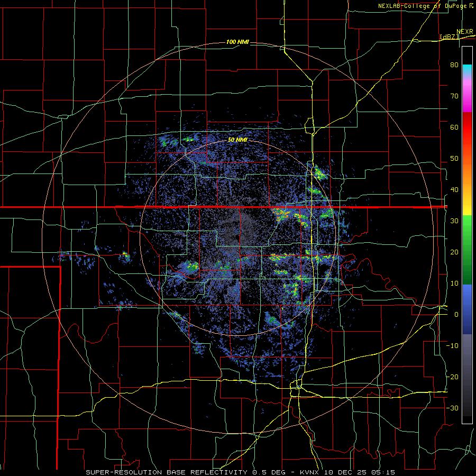Image resolution: width=476 pixels, height=476 pixels.
Task: Click the 10 value on color scale
Action: coord(454,283)
